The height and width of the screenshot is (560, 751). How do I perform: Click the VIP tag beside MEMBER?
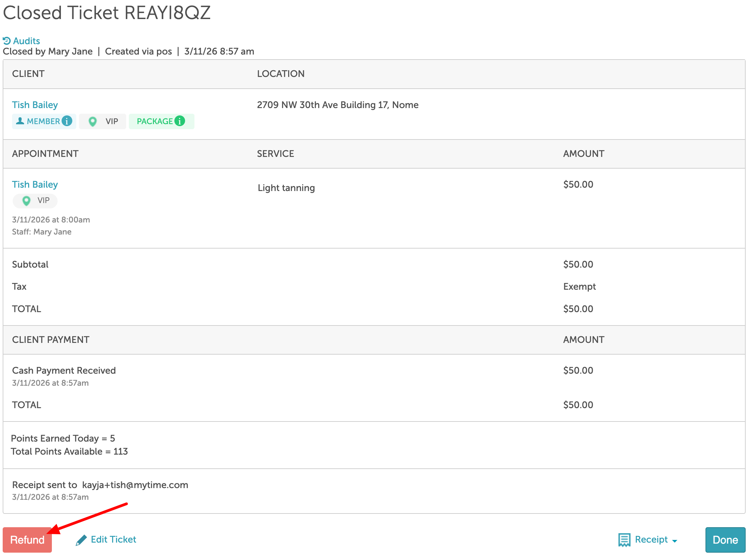111,121
